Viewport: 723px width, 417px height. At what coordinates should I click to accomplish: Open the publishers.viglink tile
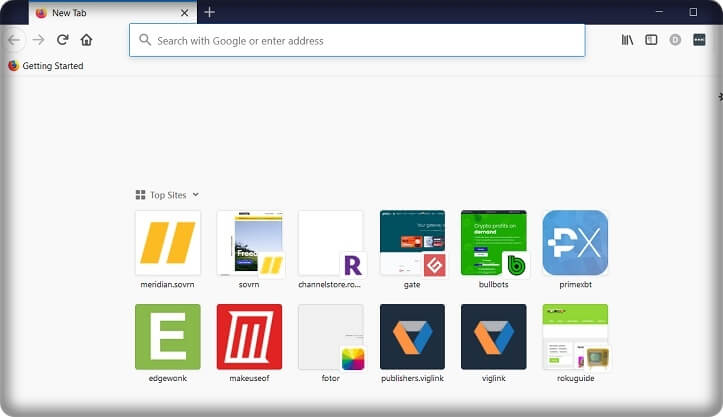412,337
